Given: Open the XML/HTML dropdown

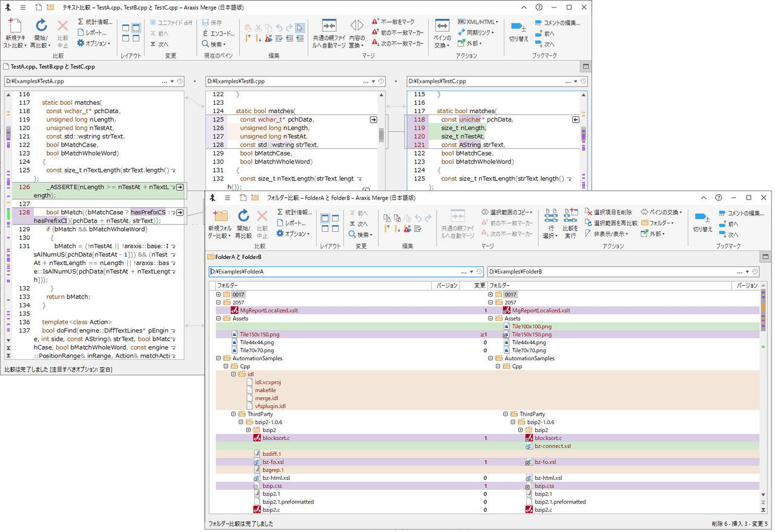Looking at the screenshot, I should [x=478, y=22].
